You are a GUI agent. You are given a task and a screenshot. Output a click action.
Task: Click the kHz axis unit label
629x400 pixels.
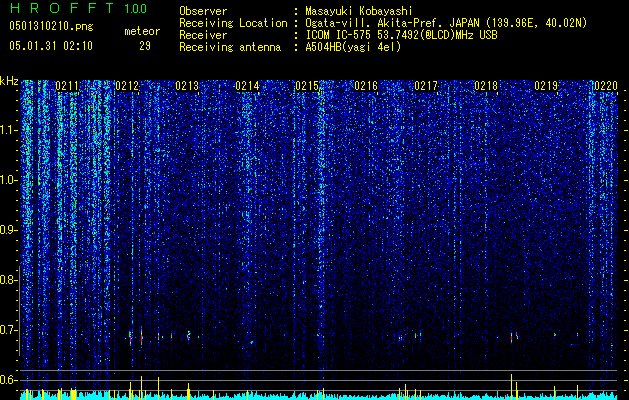(x=9, y=81)
